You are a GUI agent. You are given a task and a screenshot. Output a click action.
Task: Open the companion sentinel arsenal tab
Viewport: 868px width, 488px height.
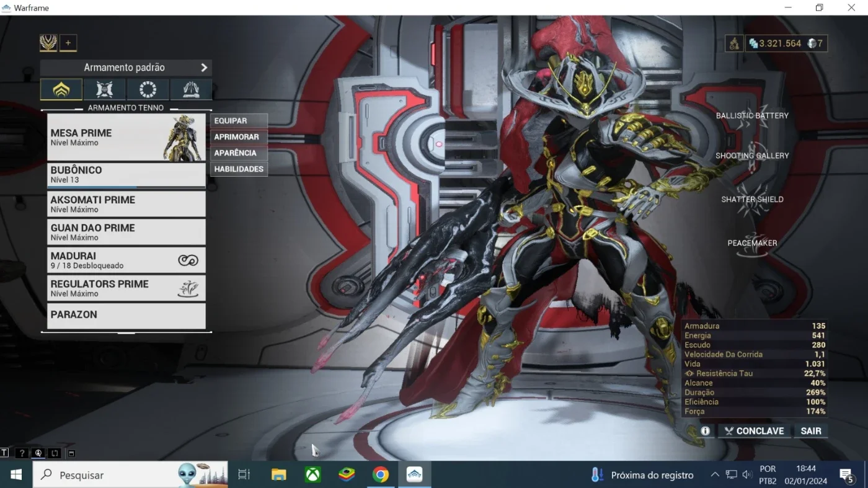click(x=104, y=89)
